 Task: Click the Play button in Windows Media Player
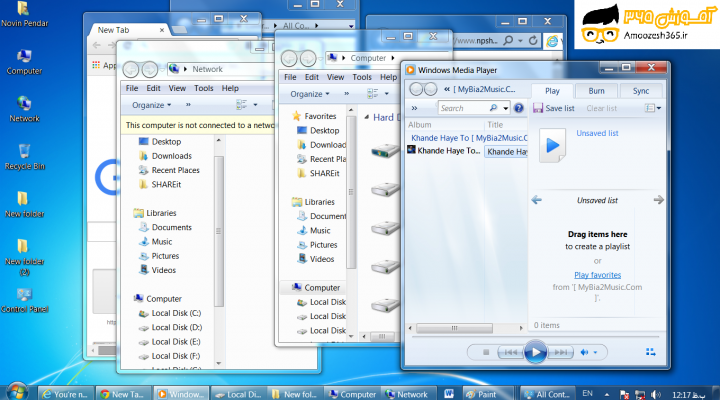point(535,352)
